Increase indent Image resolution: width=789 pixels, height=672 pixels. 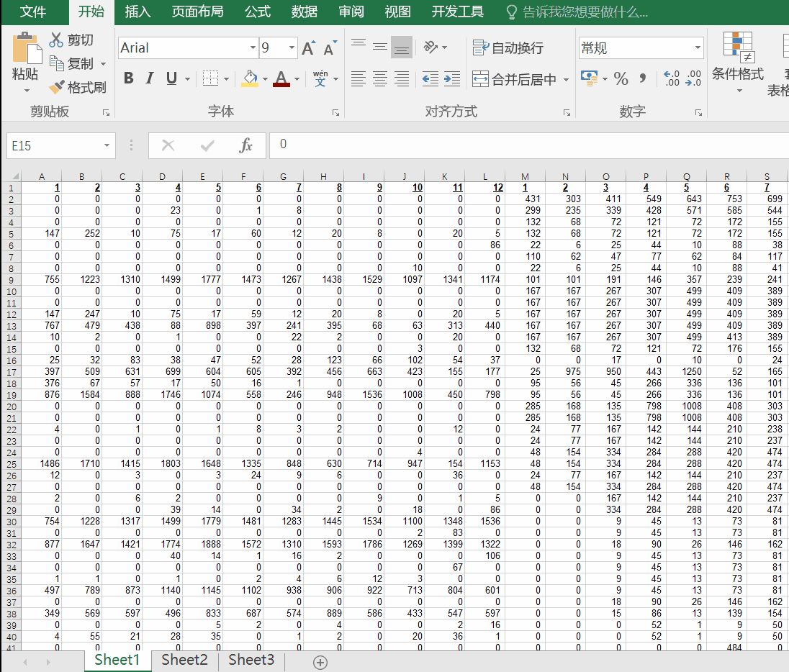tap(452, 78)
